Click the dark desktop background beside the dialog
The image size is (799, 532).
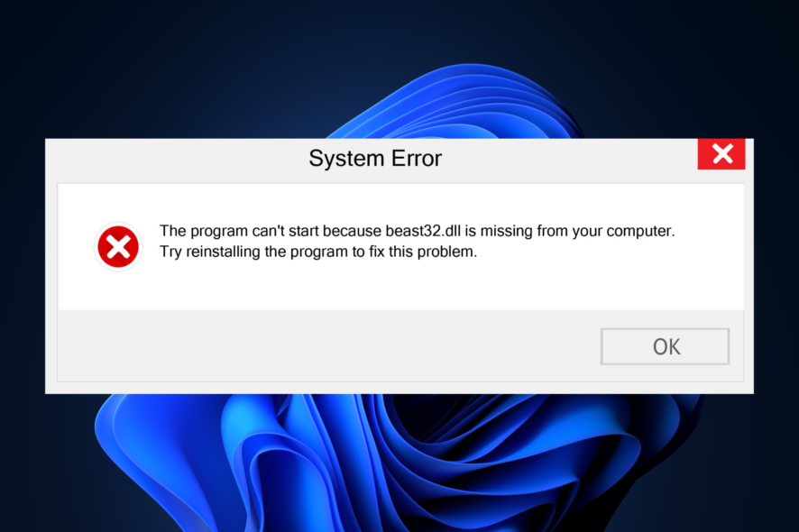[x=23, y=265]
